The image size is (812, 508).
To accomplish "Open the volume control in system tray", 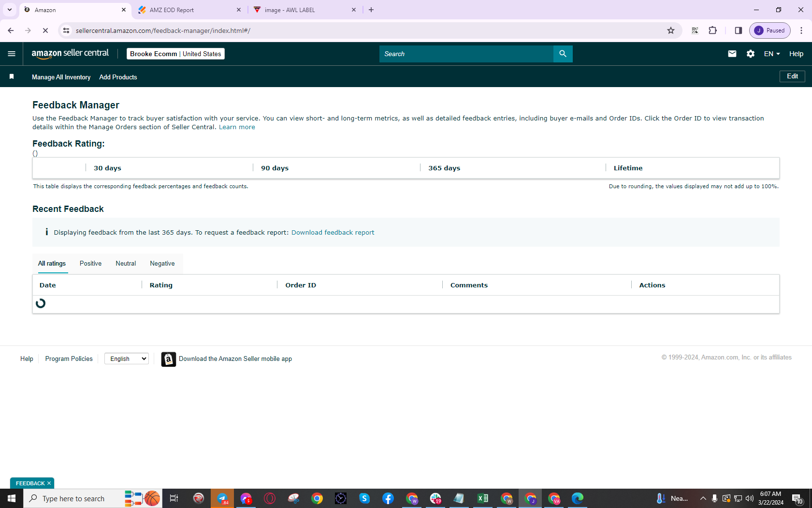I will (x=750, y=498).
